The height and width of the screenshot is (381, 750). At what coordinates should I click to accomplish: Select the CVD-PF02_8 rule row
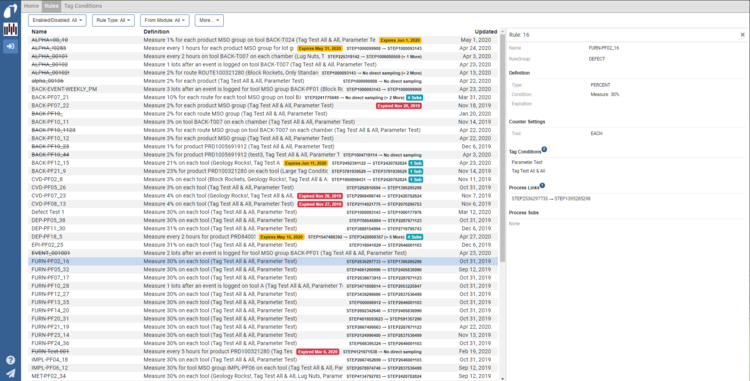pyautogui.click(x=263, y=179)
